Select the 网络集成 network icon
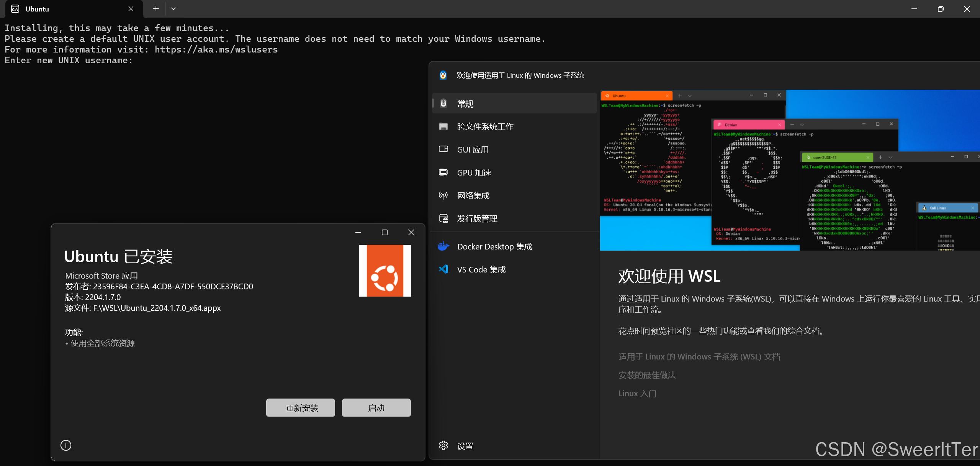 point(443,195)
